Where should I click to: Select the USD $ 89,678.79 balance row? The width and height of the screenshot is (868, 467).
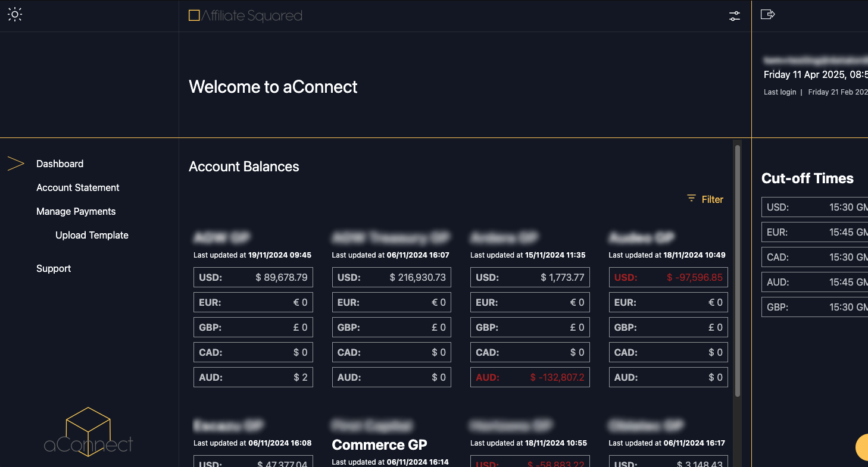pos(253,277)
